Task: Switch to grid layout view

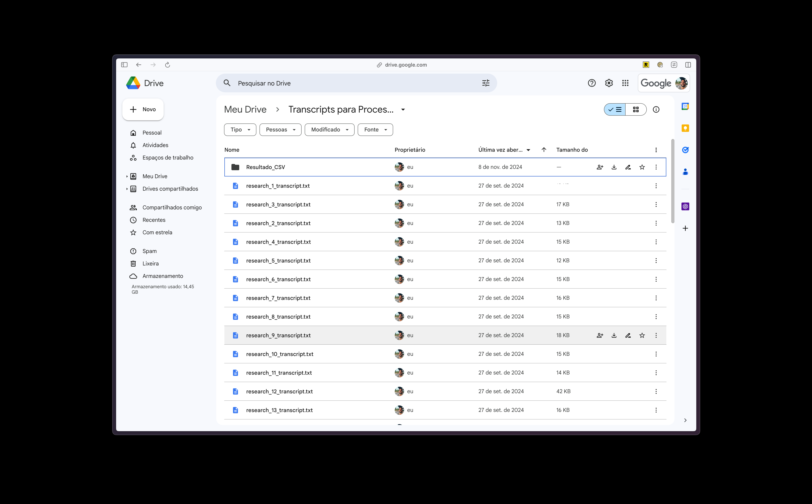Action: point(636,109)
